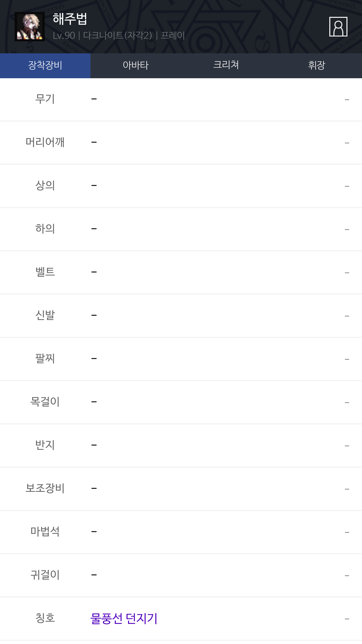
Task: Select the 머리어깨 equipment row
Action: (x=181, y=143)
